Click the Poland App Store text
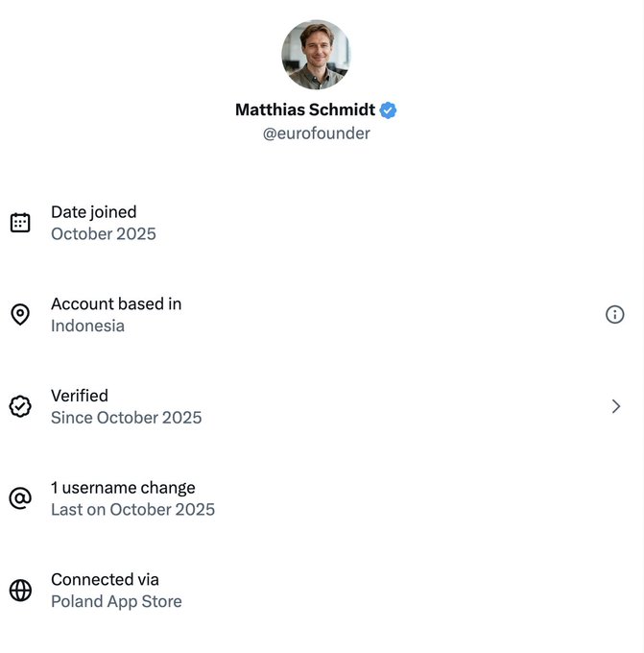This screenshot has width=644, height=653. 116,602
